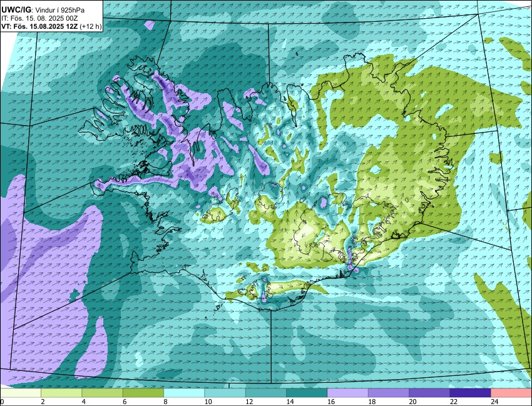532x406 pixels.
Task: Click the legend scale label '22'
Action: pyautogui.click(x=453, y=402)
